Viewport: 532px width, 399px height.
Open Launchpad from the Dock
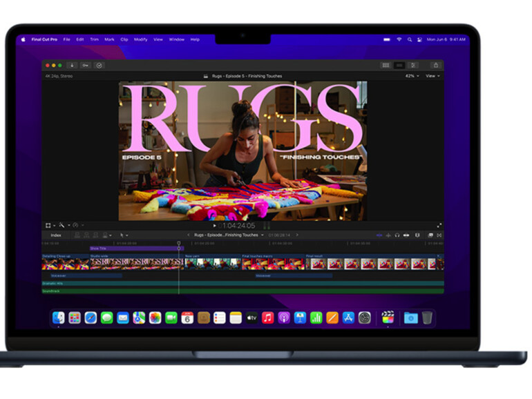[75, 318]
